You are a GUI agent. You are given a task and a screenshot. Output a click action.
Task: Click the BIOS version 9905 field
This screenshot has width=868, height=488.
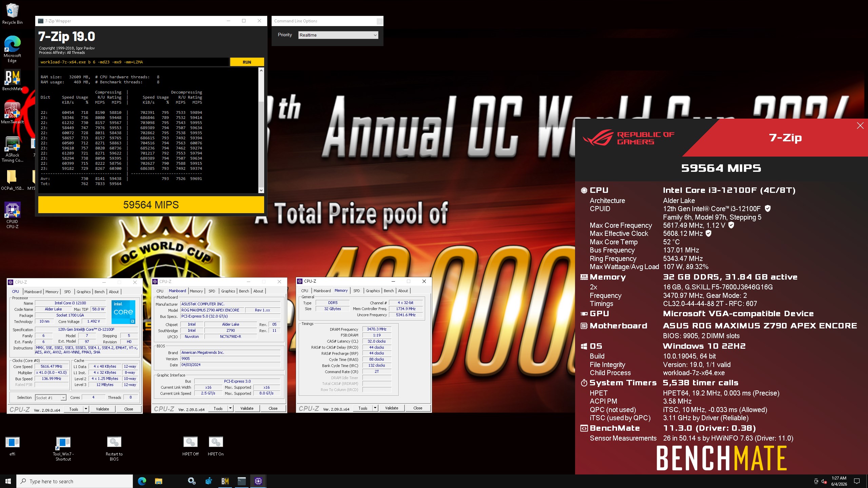(231, 359)
